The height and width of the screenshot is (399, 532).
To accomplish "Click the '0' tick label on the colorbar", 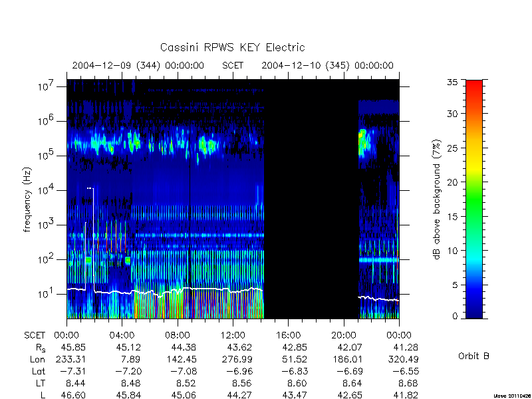I will (x=455, y=316).
